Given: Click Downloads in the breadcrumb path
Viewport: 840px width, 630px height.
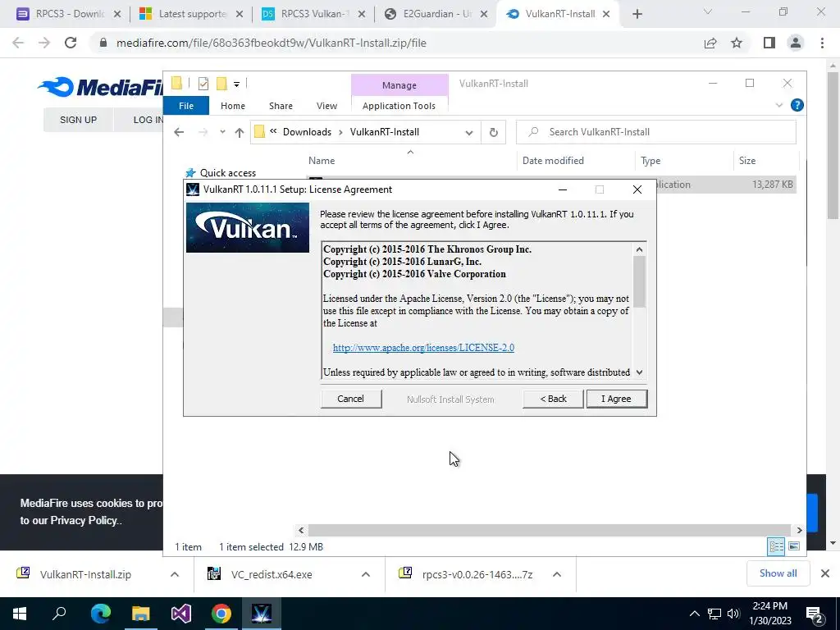Looking at the screenshot, I should point(307,132).
